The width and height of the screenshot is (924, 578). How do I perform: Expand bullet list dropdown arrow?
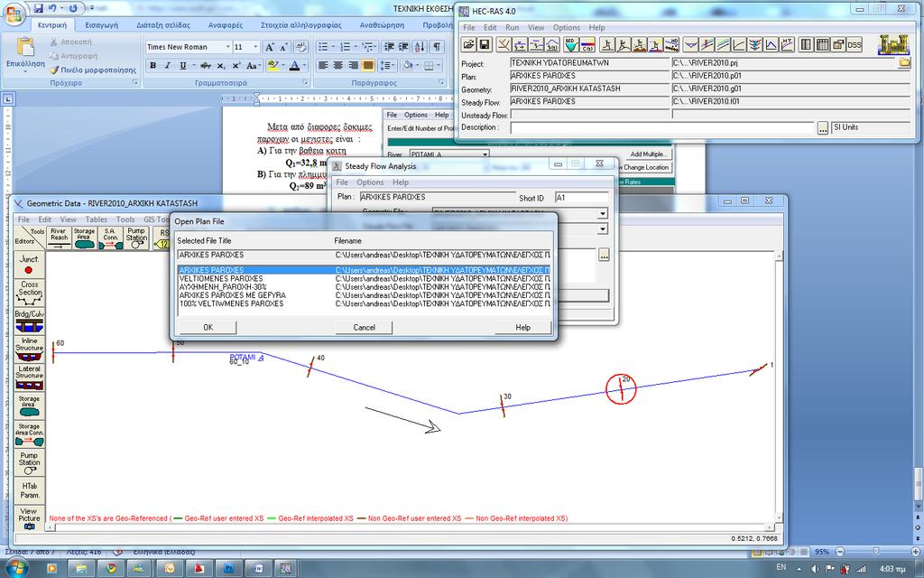pyautogui.click(x=332, y=47)
